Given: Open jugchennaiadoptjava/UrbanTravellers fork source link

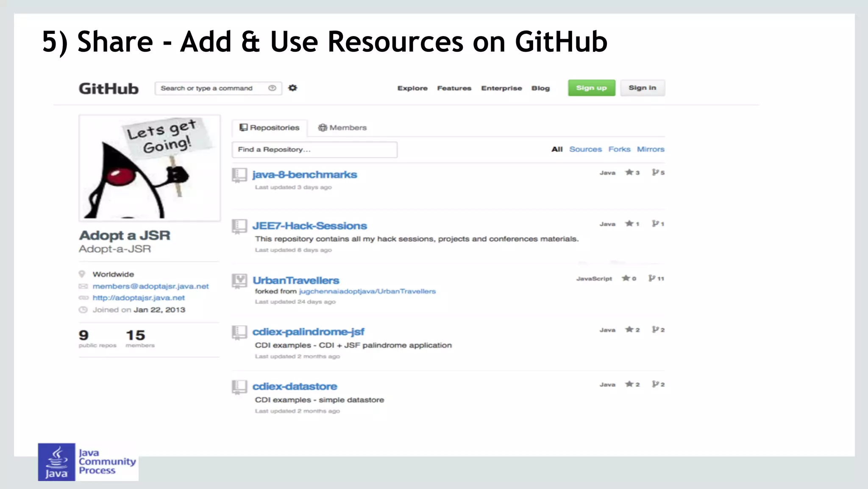Looking at the screenshot, I should [367, 291].
